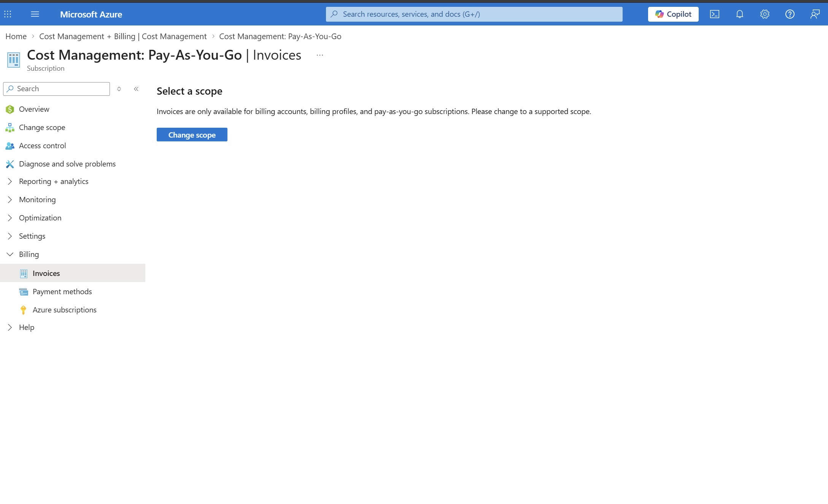Focus the sidebar Search box

pyautogui.click(x=56, y=89)
